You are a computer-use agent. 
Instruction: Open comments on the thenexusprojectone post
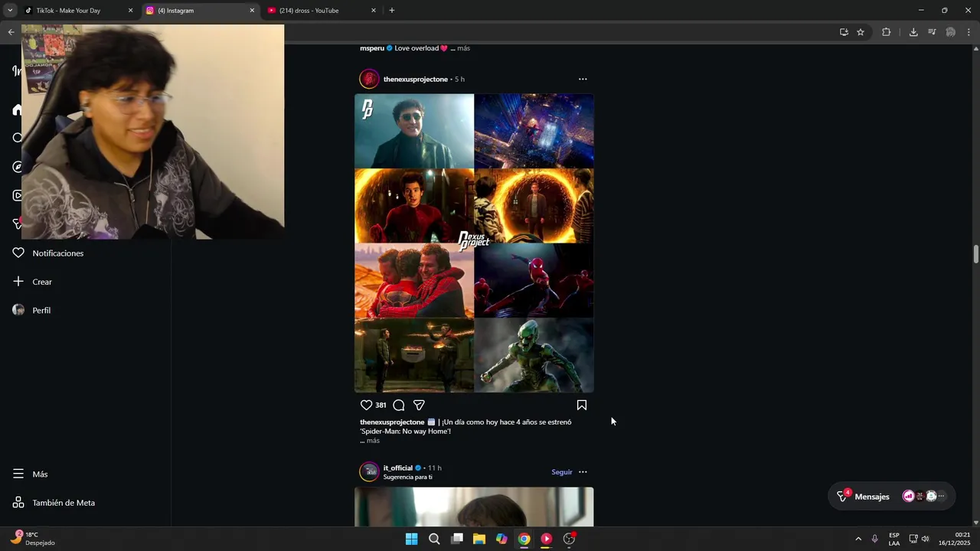[399, 405]
